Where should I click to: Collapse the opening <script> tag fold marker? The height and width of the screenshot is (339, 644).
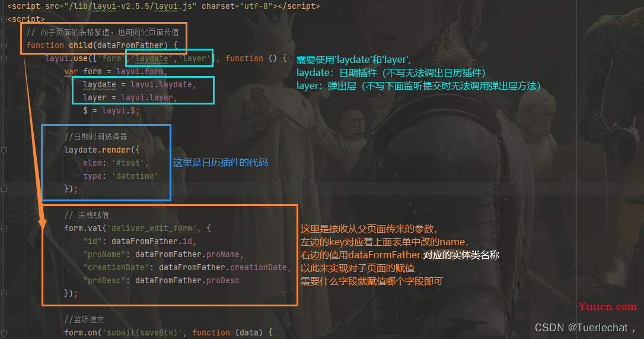point(4,19)
